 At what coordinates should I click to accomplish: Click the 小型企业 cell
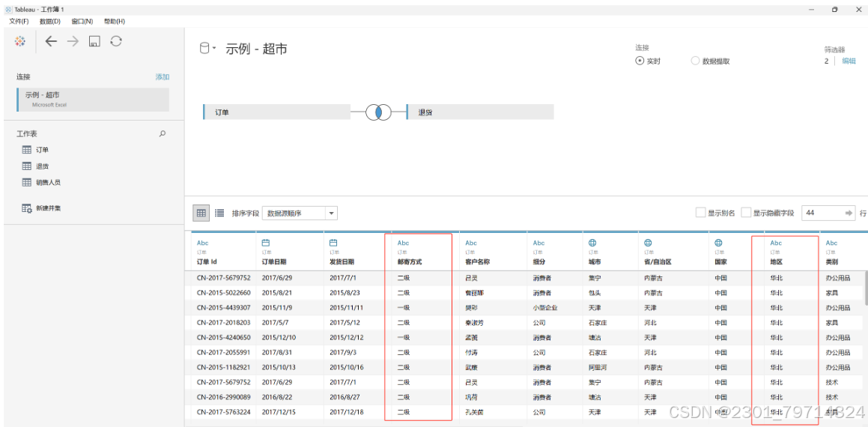(x=545, y=308)
